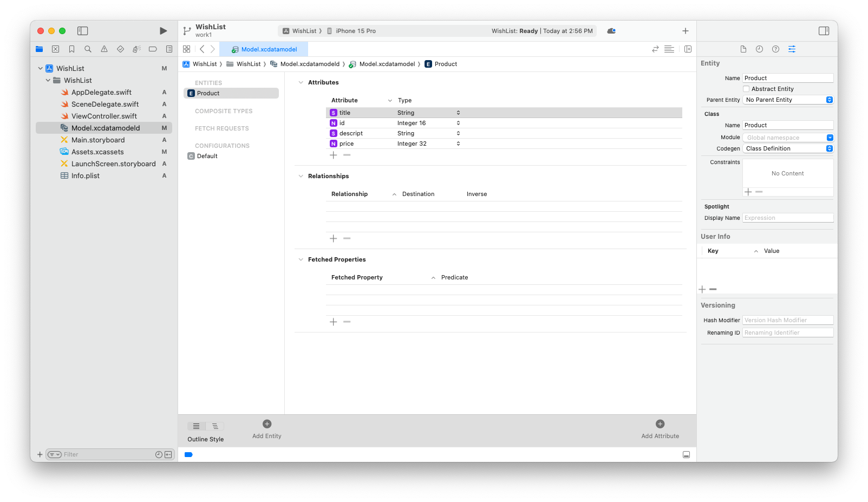Add a new file via navigator plus
Image resolution: width=868 pixels, height=502 pixels.
(40, 455)
